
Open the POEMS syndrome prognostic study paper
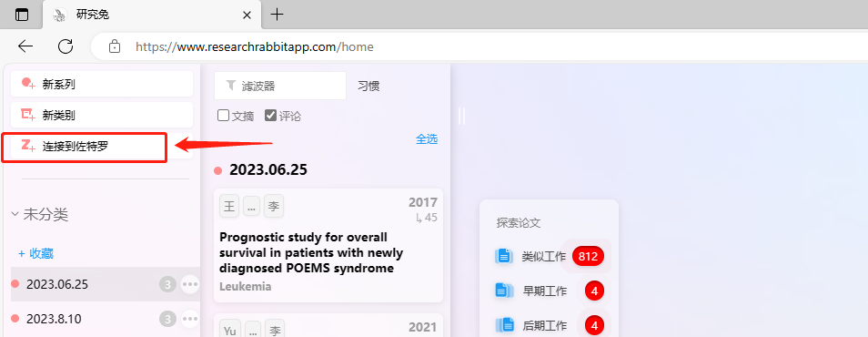tap(311, 253)
